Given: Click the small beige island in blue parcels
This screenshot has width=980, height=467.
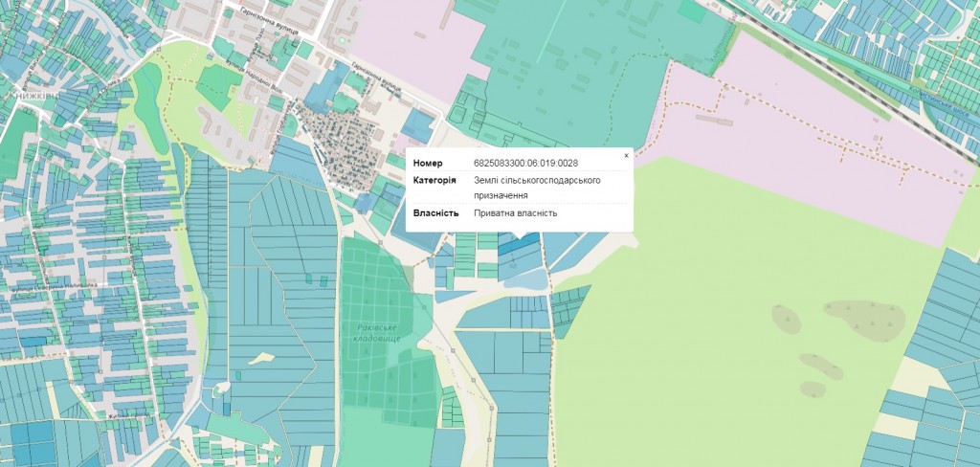Looking at the screenshot, I should (x=258, y=358).
